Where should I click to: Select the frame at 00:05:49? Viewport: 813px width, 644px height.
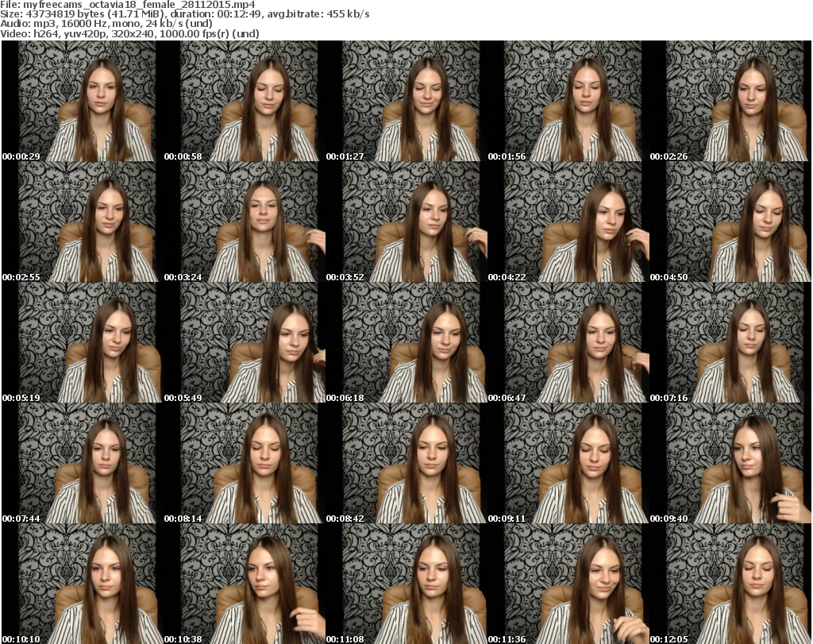pos(245,343)
